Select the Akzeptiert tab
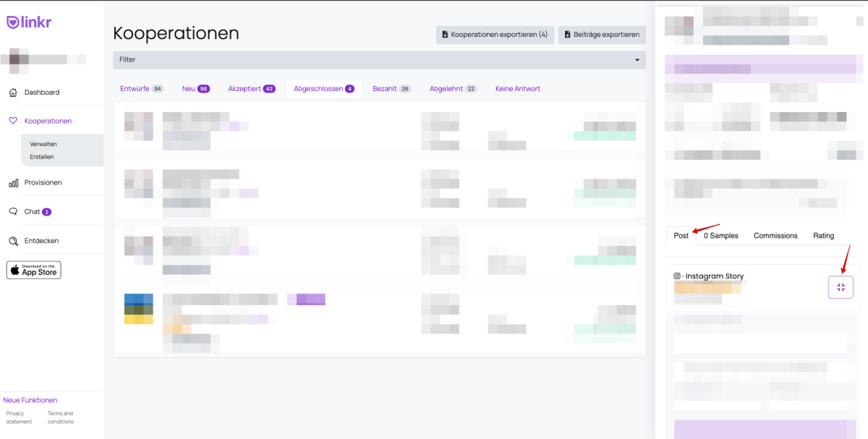Image resolution: width=868 pixels, height=439 pixels. click(251, 89)
